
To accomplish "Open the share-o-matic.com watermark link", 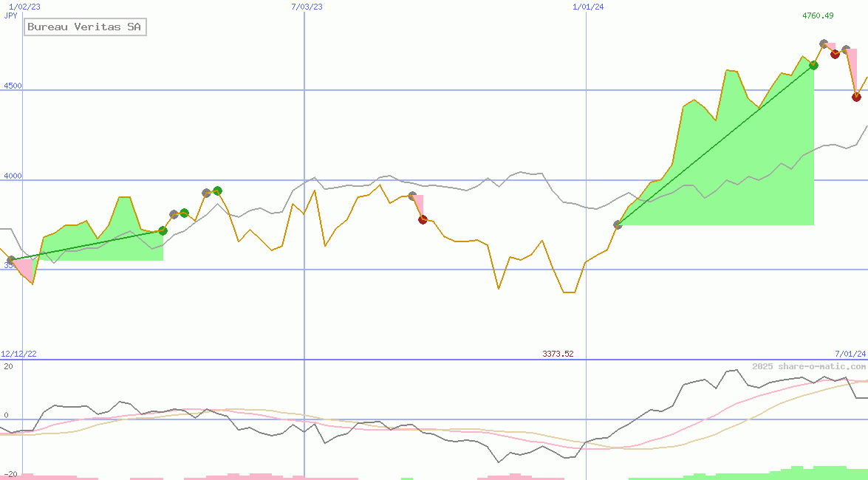I will [809, 366].
